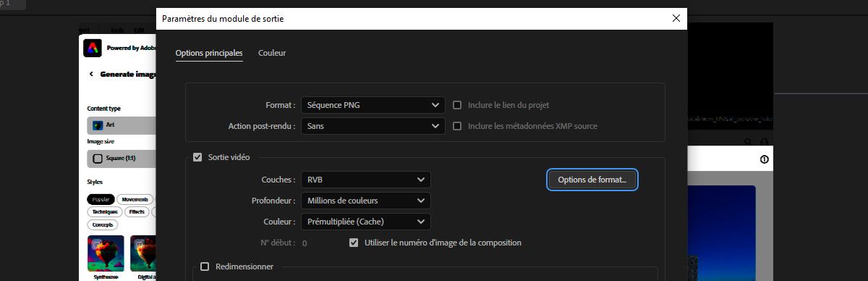Image resolution: width=868 pixels, height=281 pixels.
Task: Open the Square (1:1) image size selector
Action: click(122, 158)
